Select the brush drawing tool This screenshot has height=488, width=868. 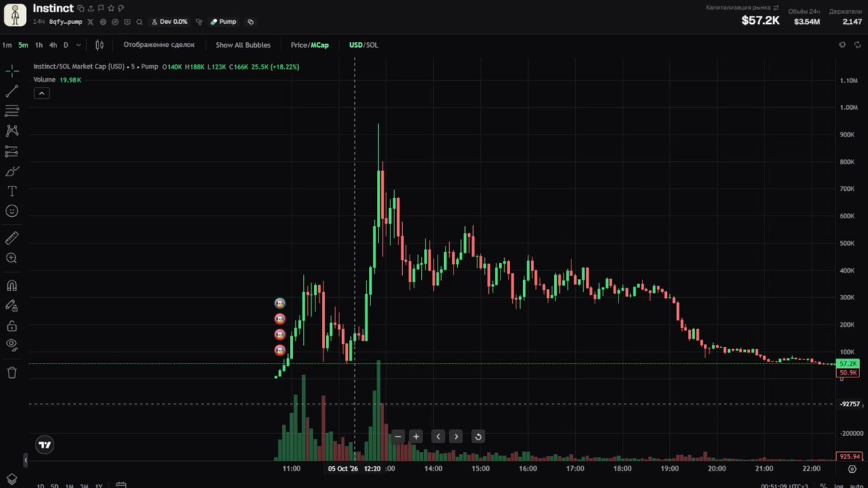tap(12, 171)
